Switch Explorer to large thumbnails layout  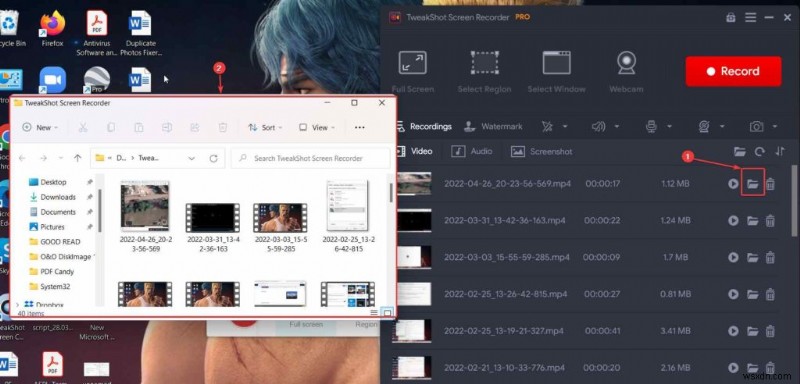pyautogui.click(x=387, y=313)
